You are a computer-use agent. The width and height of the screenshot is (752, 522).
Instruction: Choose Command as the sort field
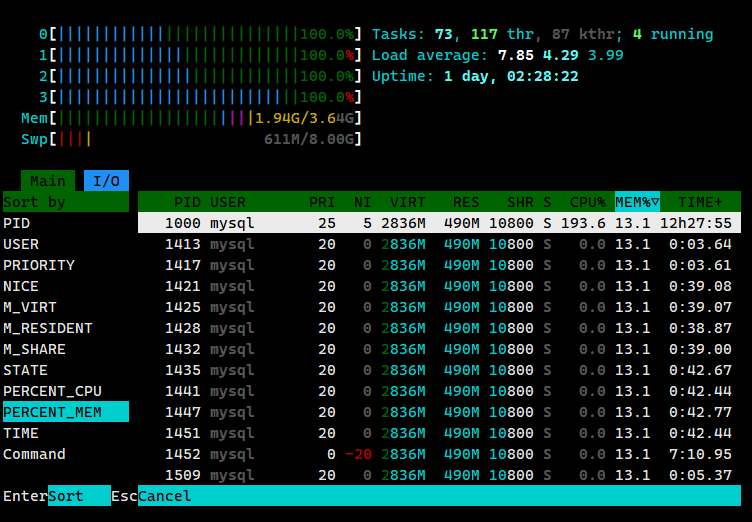click(x=34, y=454)
